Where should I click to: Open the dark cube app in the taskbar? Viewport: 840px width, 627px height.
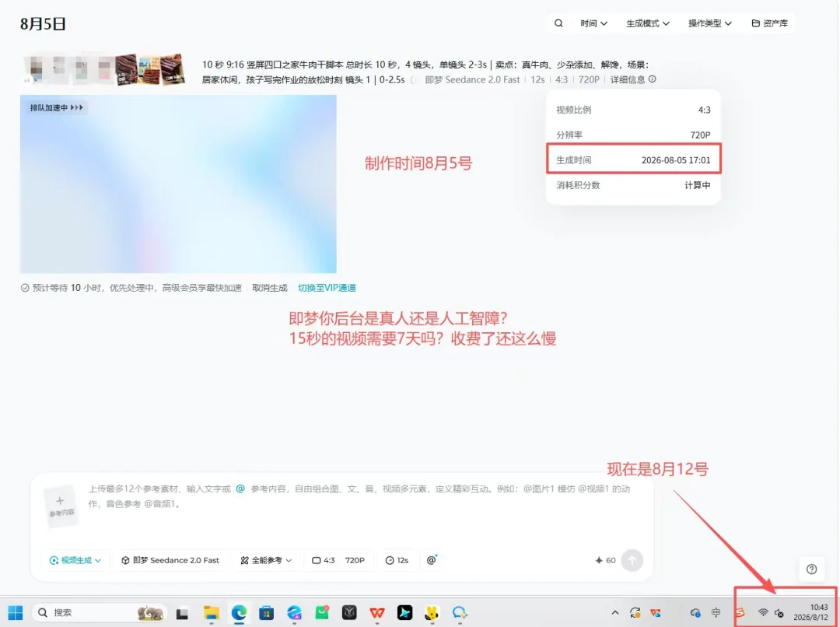(x=349, y=612)
